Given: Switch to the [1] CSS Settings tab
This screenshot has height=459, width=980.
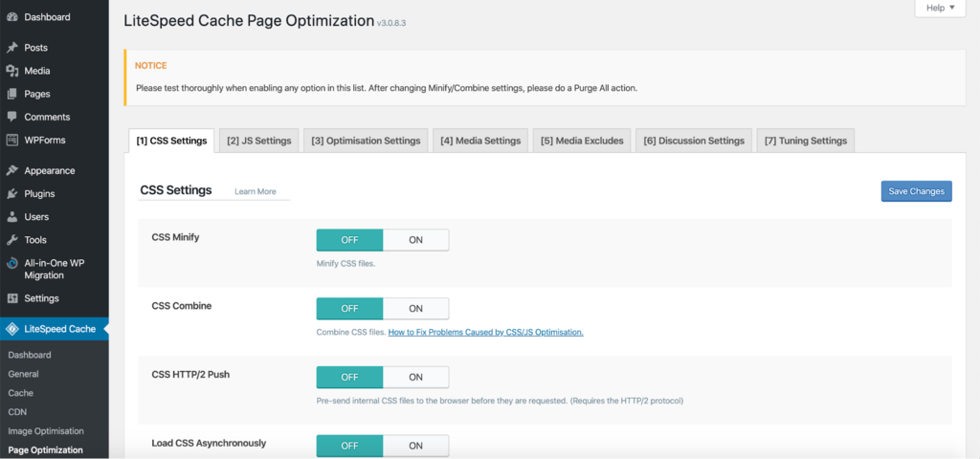Looking at the screenshot, I should click(172, 141).
